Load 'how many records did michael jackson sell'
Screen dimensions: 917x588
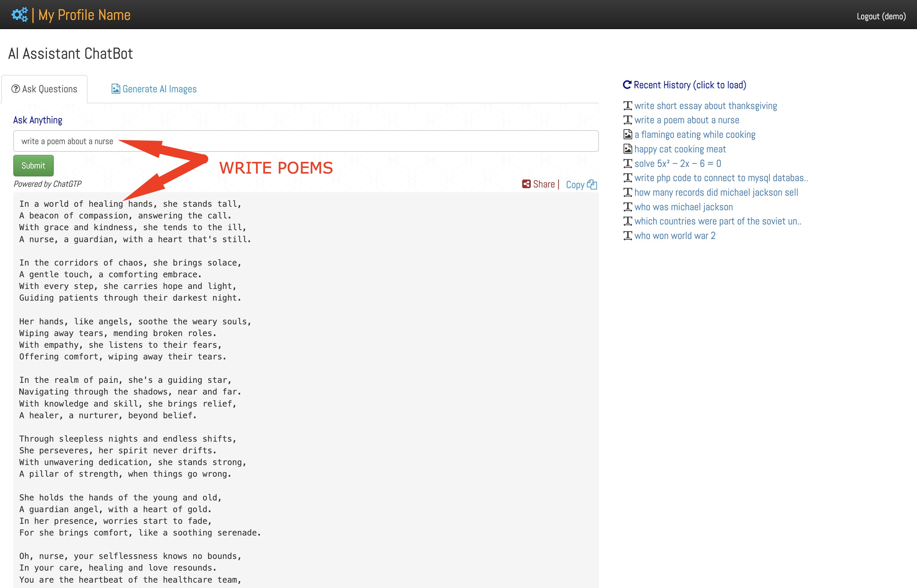click(x=716, y=193)
